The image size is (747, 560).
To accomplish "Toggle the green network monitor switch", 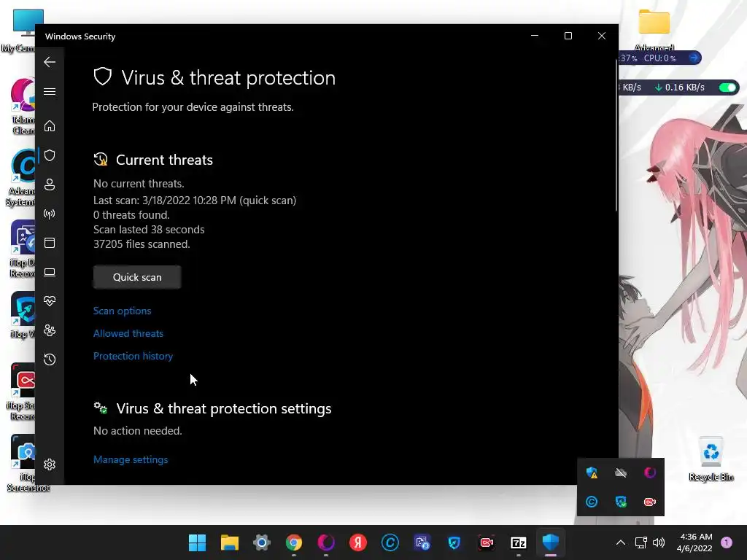I will point(728,87).
